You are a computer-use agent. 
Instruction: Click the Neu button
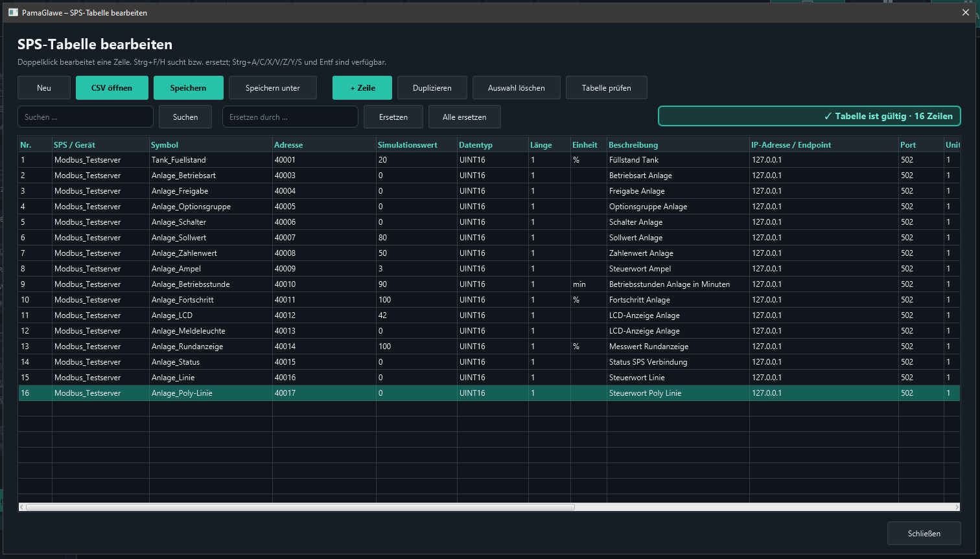44,88
